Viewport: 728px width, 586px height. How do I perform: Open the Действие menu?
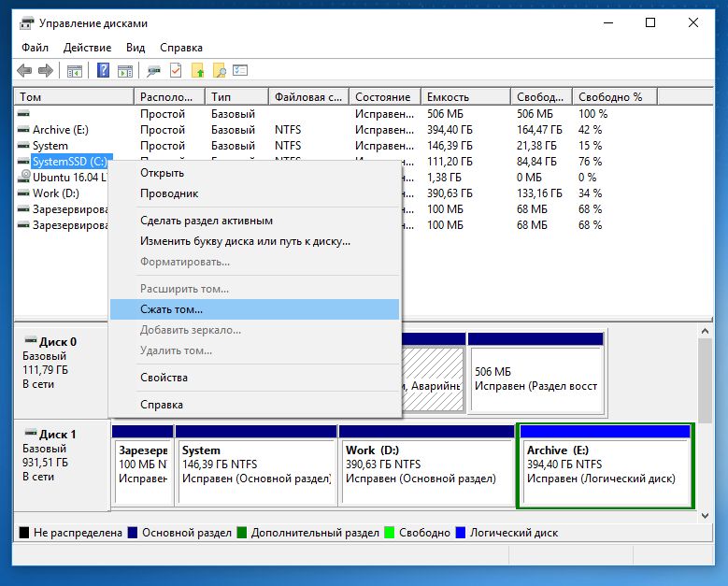87,47
